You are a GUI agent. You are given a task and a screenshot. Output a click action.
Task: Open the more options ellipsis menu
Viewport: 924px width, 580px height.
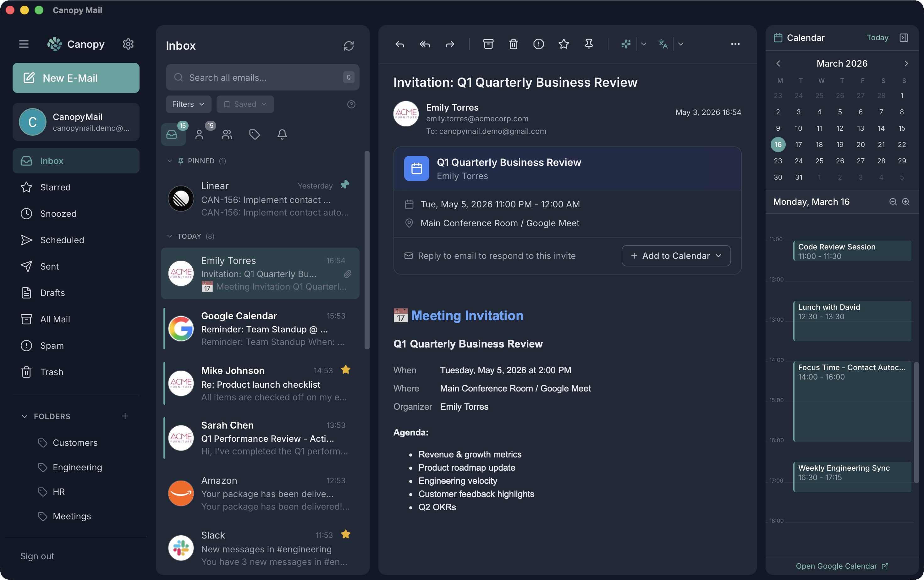click(735, 44)
